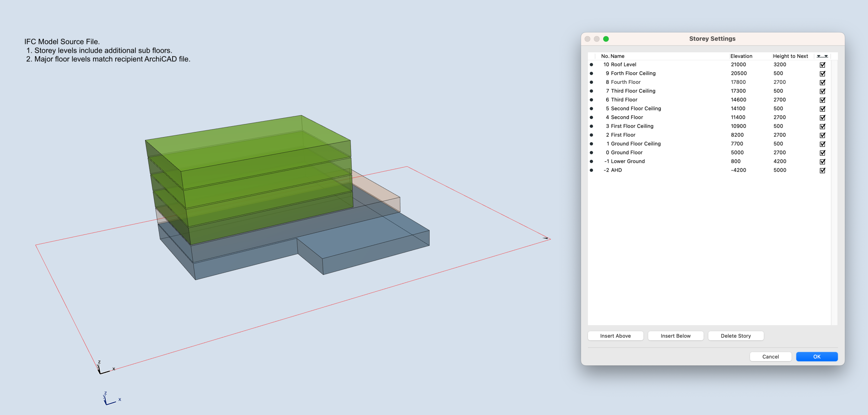Image resolution: width=868 pixels, height=415 pixels.
Task: Click the green zoom window button
Action: click(606, 39)
